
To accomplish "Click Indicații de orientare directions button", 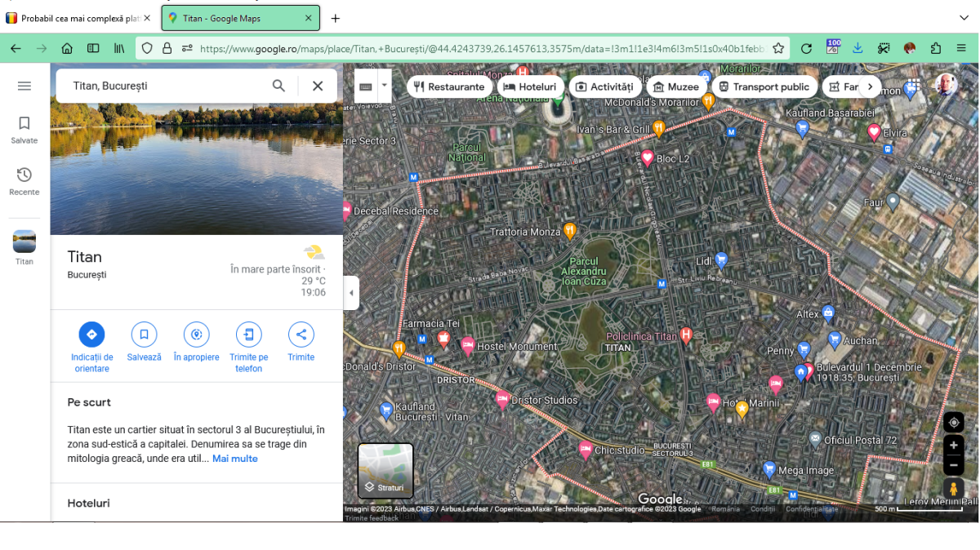I will click(x=91, y=335).
